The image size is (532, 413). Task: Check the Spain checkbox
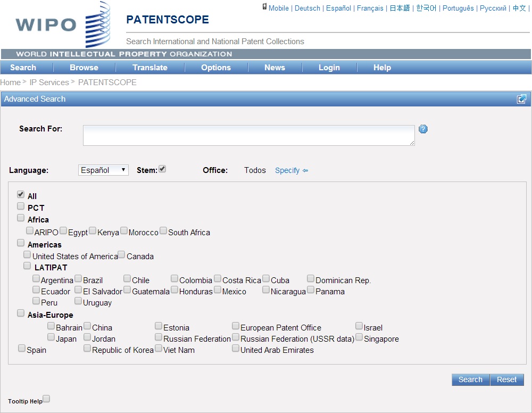click(x=22, y=348)
